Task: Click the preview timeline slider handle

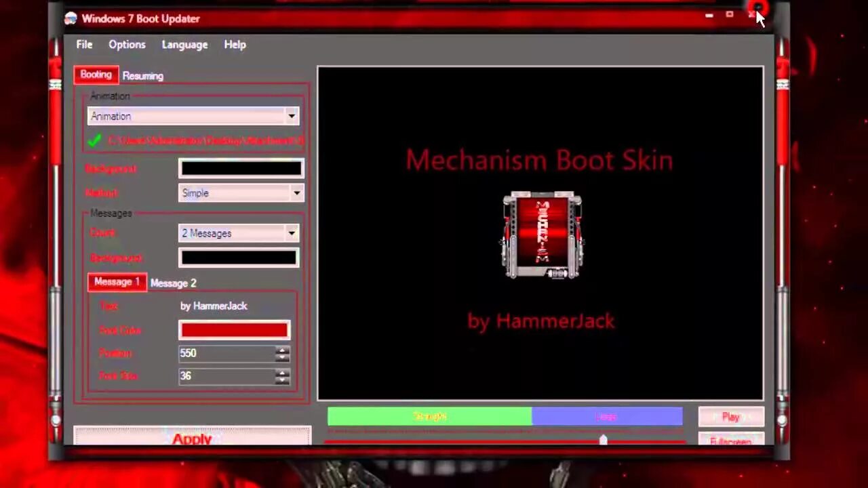Action: coord(603,441)
